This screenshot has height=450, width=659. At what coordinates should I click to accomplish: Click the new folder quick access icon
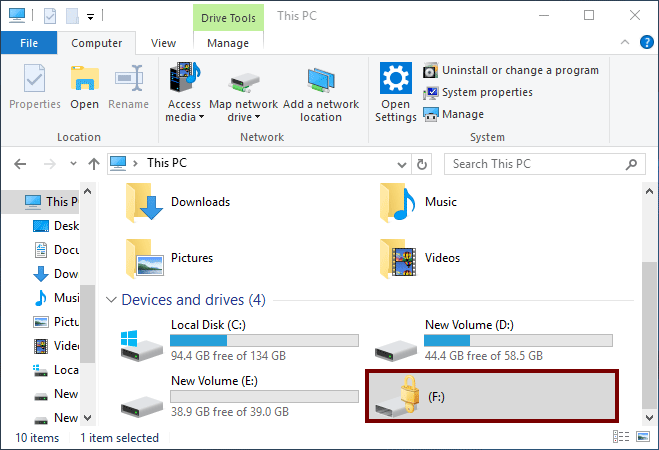point(72,16)
